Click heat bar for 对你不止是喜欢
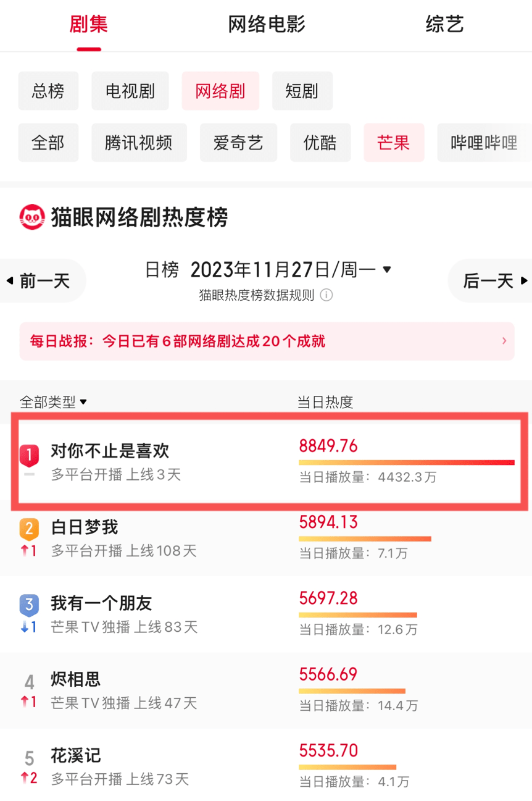 tap(406, 462)
